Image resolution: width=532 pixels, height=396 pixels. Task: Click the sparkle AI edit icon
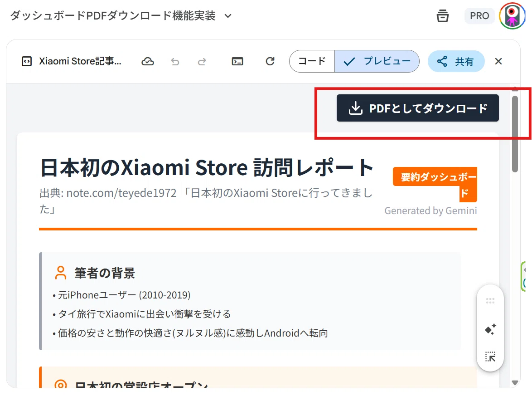pyautogui.click(x=490, y=329)
